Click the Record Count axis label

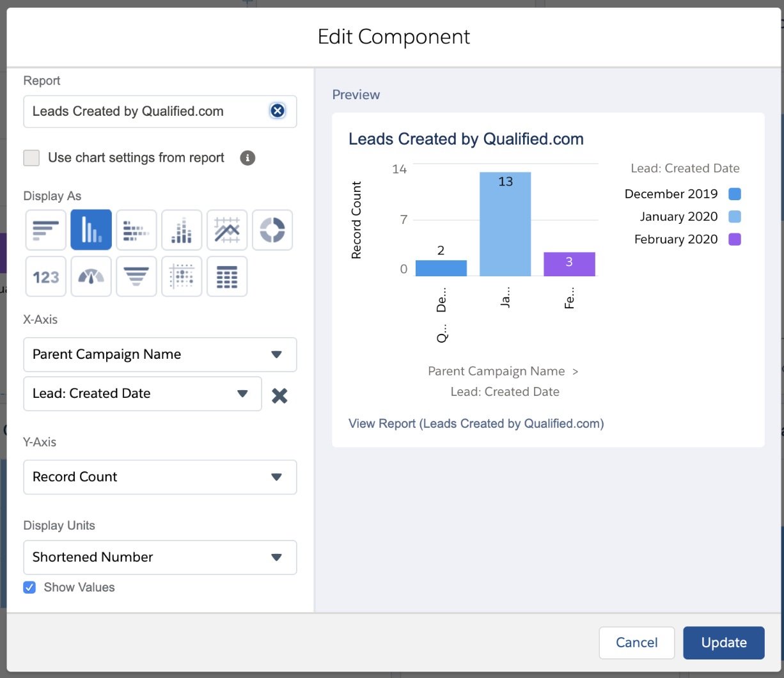(x=356, y=221)
